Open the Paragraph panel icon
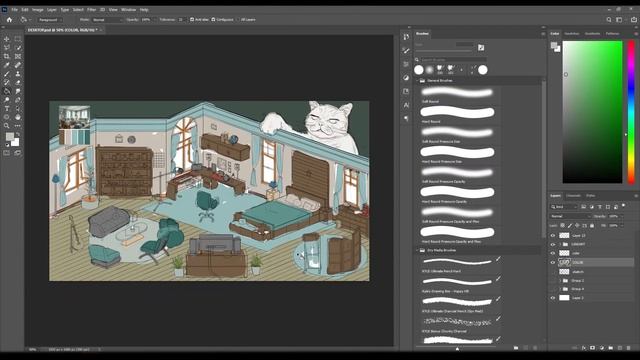640x360 pixels. coord(406,118)
